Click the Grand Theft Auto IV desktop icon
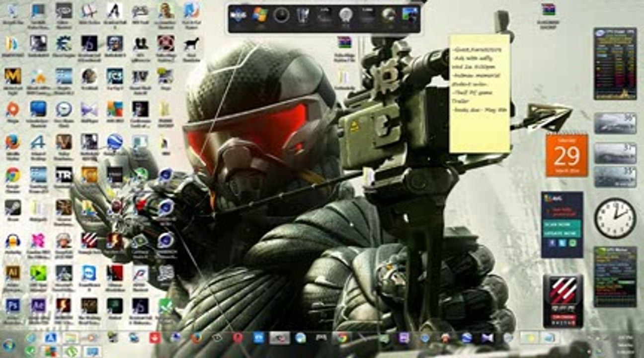The height and width of the screenshot is (358, 644). [140, 76]
